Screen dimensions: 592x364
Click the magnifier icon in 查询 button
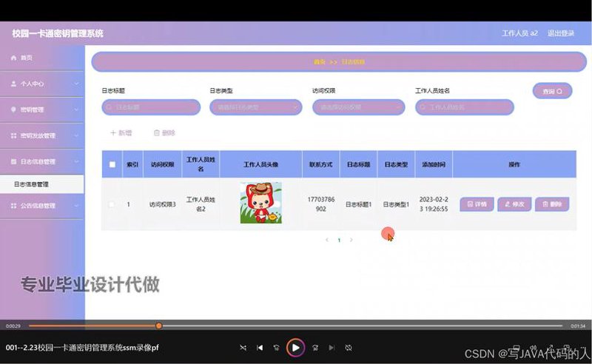pos(559,92)
